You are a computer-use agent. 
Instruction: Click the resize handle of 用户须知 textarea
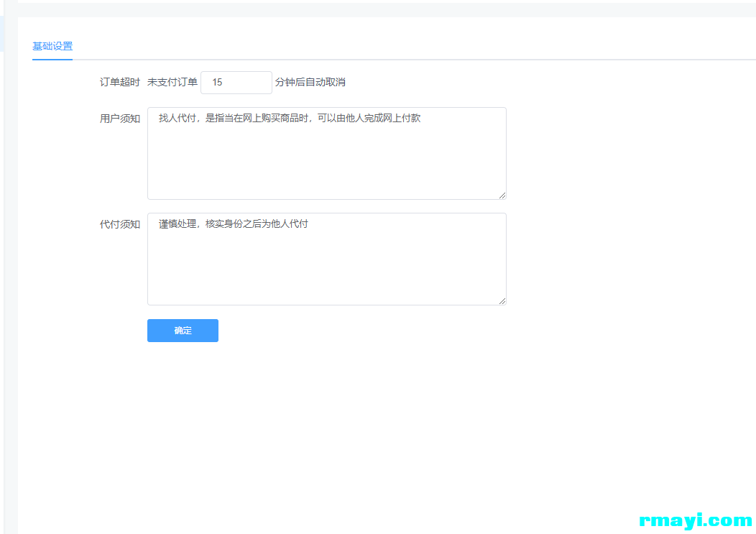click(502, 195)
